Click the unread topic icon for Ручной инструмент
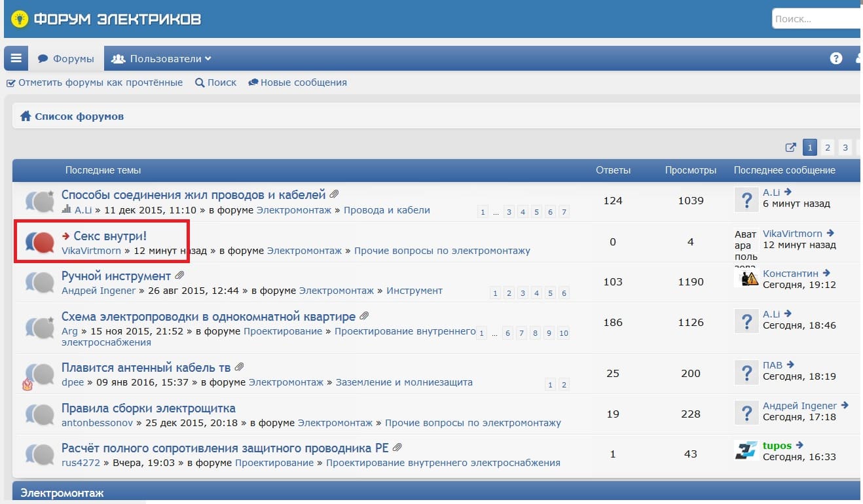The image size is (863, 504). coord(39,282)
